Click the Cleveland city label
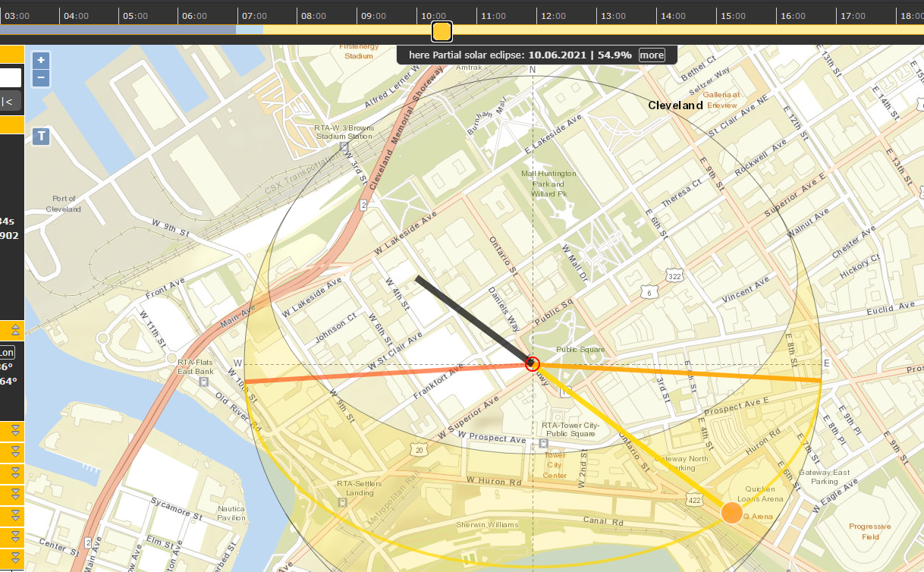The image size is (924, 572). tap(675, 105)
